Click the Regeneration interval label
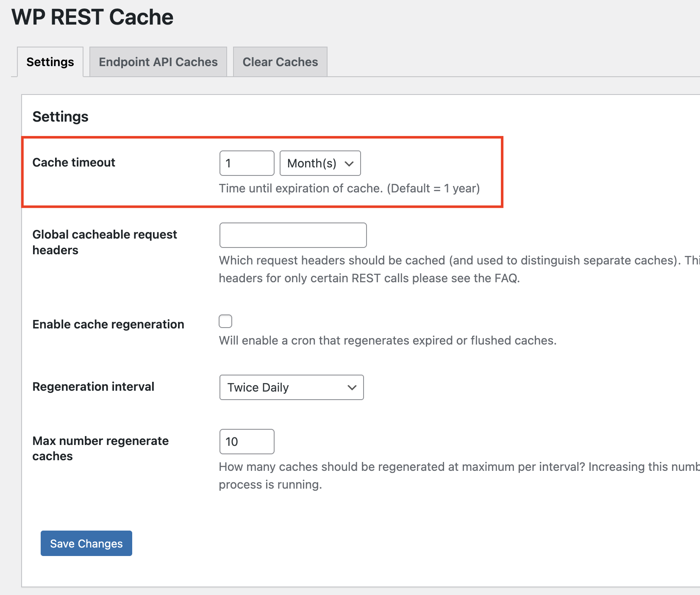 [x=93, y=386]
